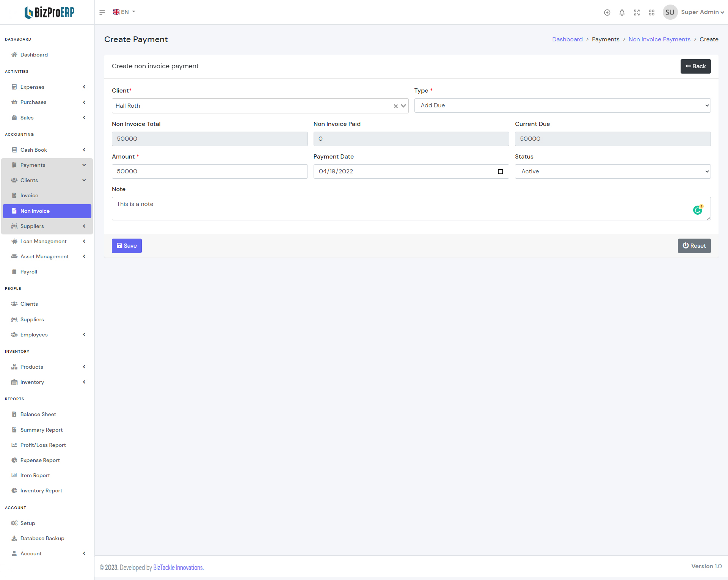Go to Balance Sheet report
728x580 pixels.
point(38,414)
